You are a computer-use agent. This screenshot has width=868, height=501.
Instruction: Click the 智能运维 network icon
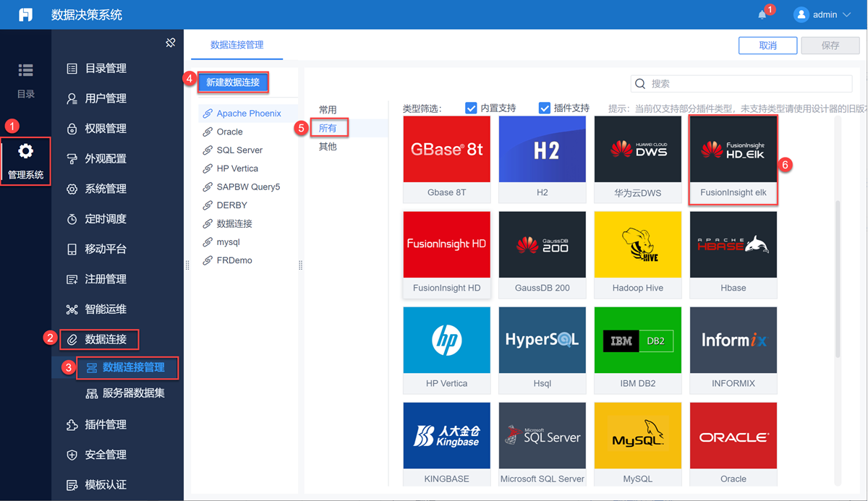(x=72, y=309)
